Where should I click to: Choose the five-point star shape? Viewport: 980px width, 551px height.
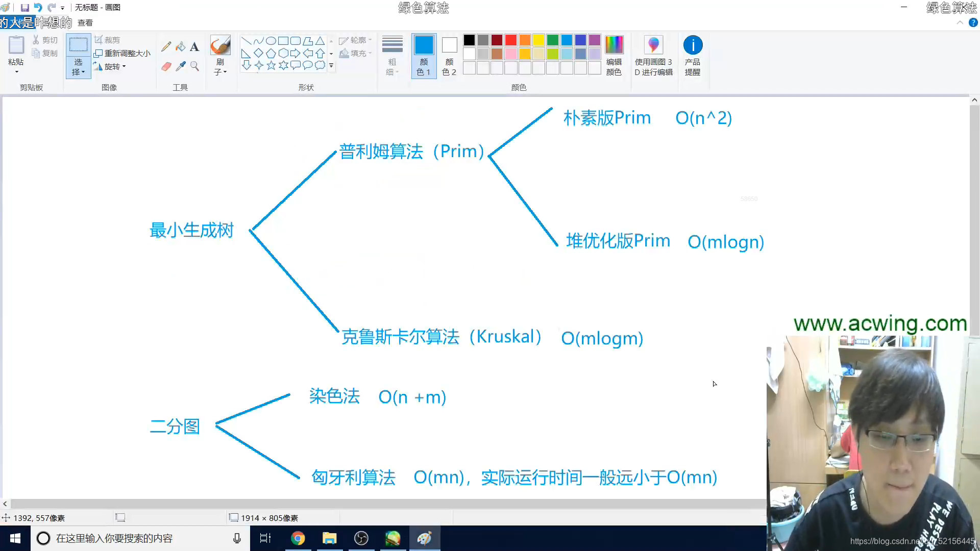click(x=271, y=65)
